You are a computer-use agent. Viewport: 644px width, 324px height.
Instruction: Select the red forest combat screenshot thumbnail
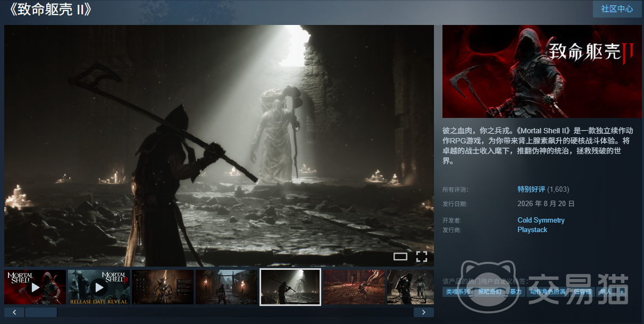click(354, 287)
